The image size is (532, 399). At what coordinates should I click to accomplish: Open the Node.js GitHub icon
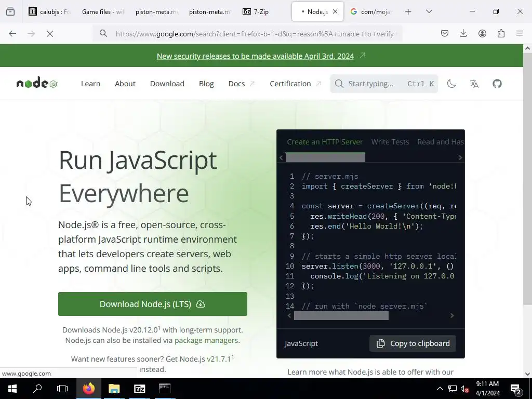click(497, 84)
